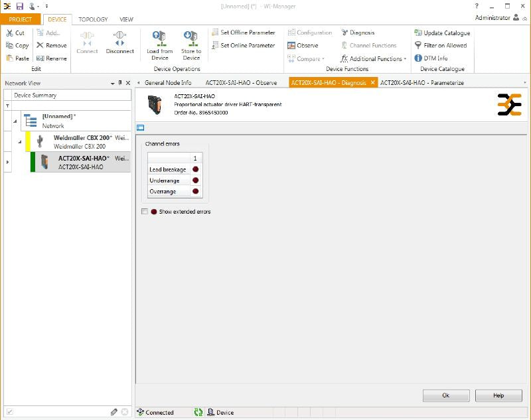
Task: Enable Show extended errors checkbox
Action: (x=145, y=212)
